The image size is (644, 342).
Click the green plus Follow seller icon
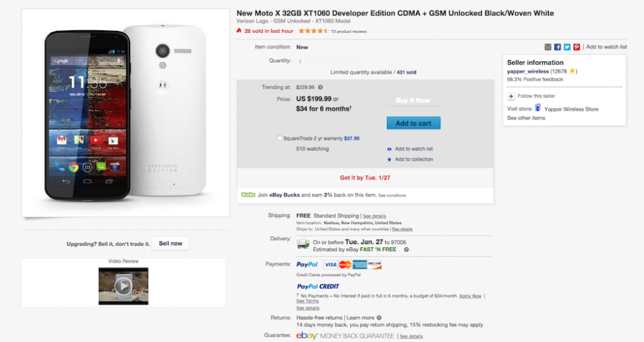(511, 96)
